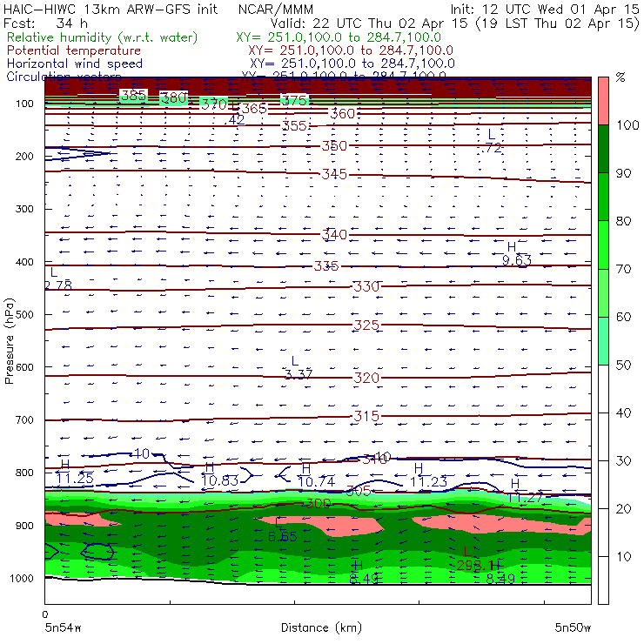Screen dimensions: 644x644
Task: Select the '5n54w' start coordinate label
Action: (x=63, y=627)
